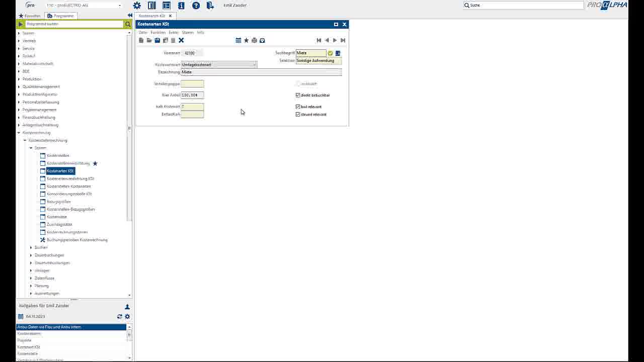The width and height of the screenshot is (644, 362).
Task: Toggle the steuerl relevant checkbox
Action: pos(298,114)
